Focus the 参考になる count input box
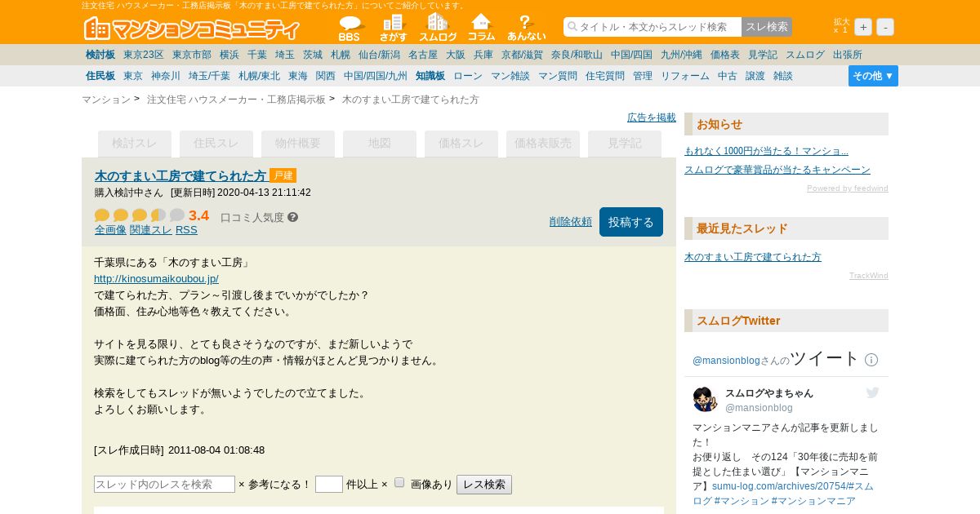 pyautogui.click(x=329, y=485)
